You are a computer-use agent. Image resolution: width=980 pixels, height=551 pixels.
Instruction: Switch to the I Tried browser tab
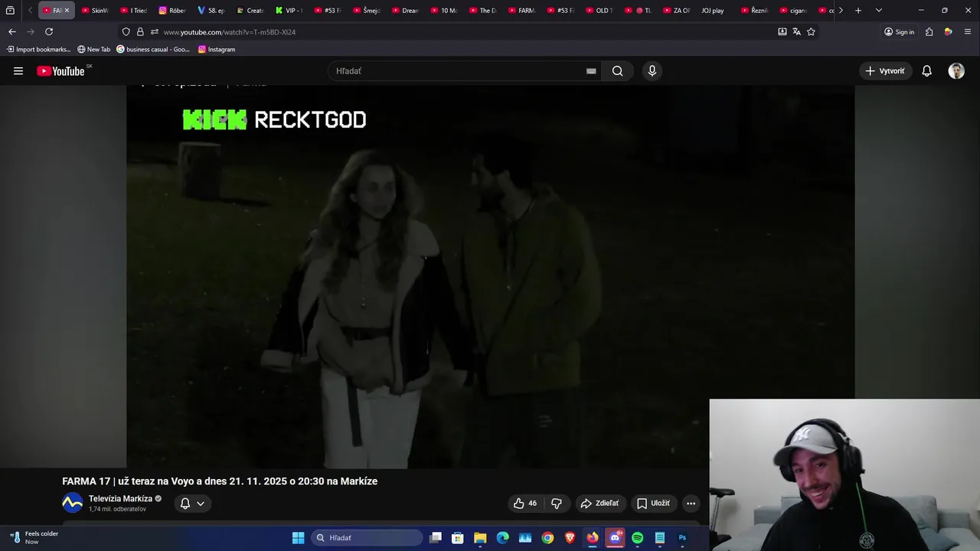(x=134, y=11)
